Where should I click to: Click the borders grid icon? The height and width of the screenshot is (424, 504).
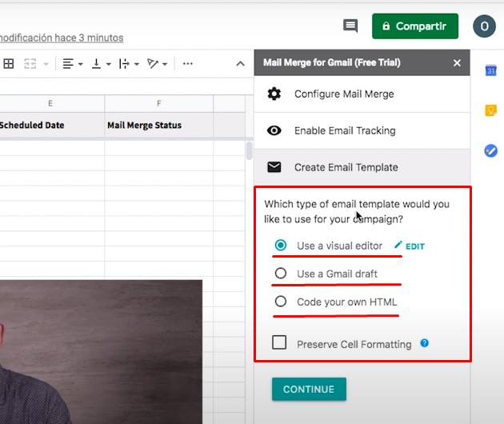coord(9,64)
